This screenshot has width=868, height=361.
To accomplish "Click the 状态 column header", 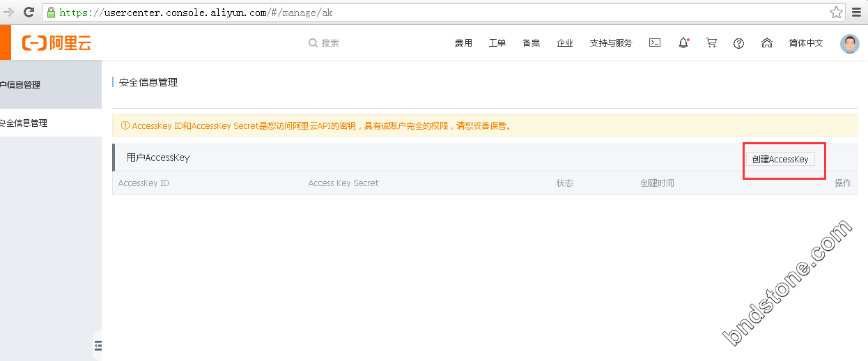I will tap(564, 183).
